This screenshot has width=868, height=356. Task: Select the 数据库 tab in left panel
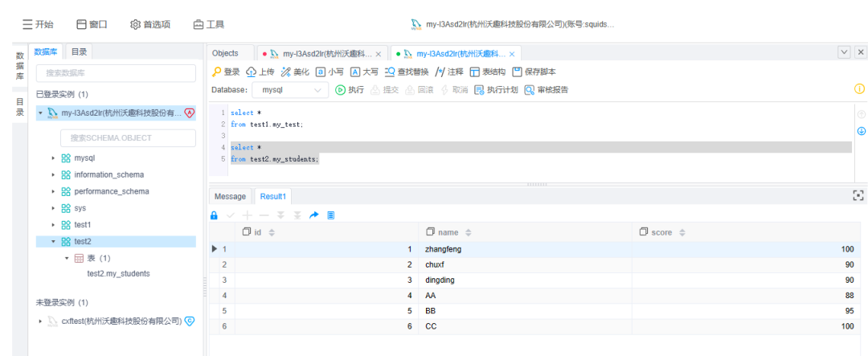46,51
